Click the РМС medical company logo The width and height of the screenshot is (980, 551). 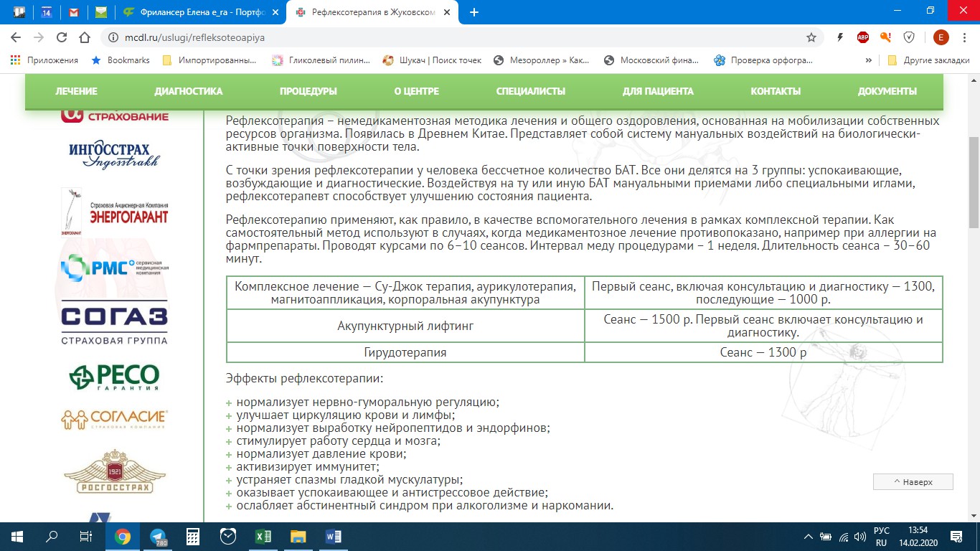click(115, 268)
